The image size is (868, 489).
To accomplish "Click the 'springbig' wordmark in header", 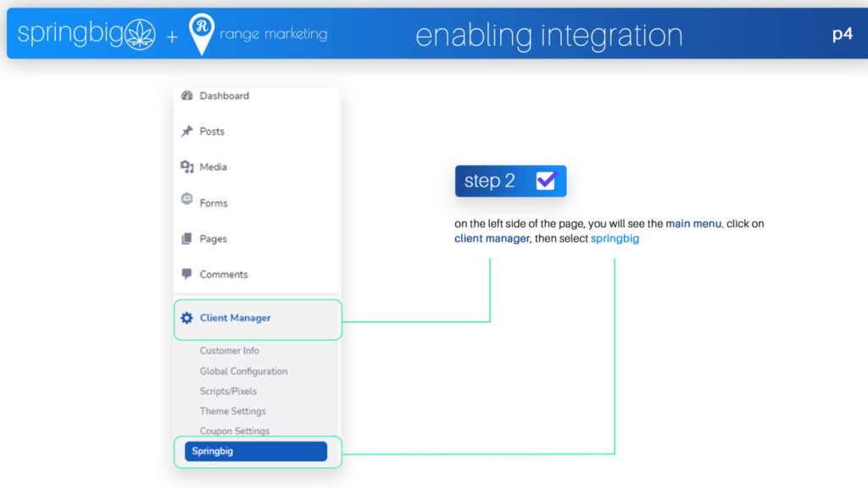I will 70,33.
